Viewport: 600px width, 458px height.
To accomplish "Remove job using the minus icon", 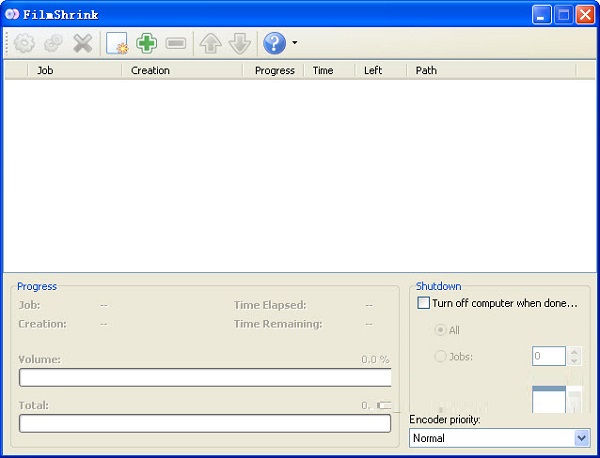I will tap(176, 44).
